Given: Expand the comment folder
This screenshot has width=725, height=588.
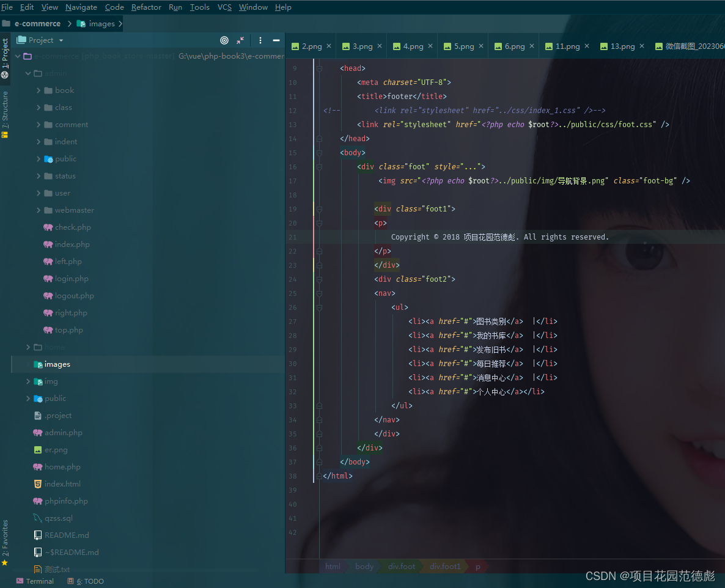Looking at the screenshot, I should (x=39, y=124).
